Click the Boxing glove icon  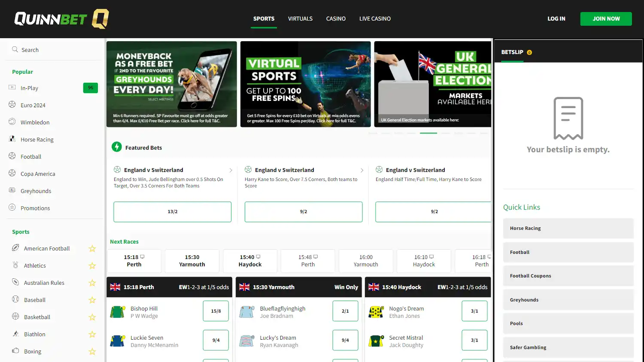(x=15, y=351)
